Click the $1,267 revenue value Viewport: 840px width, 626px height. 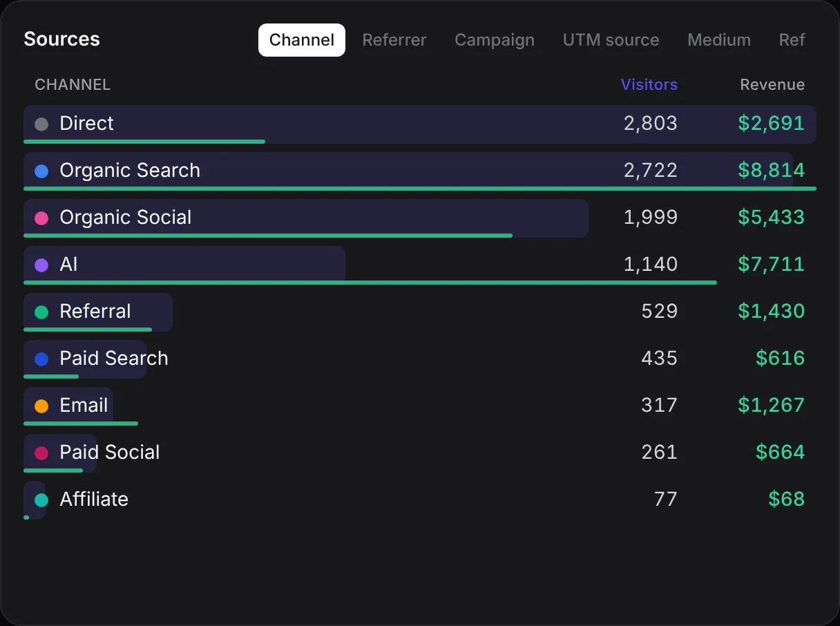(771, 406)
